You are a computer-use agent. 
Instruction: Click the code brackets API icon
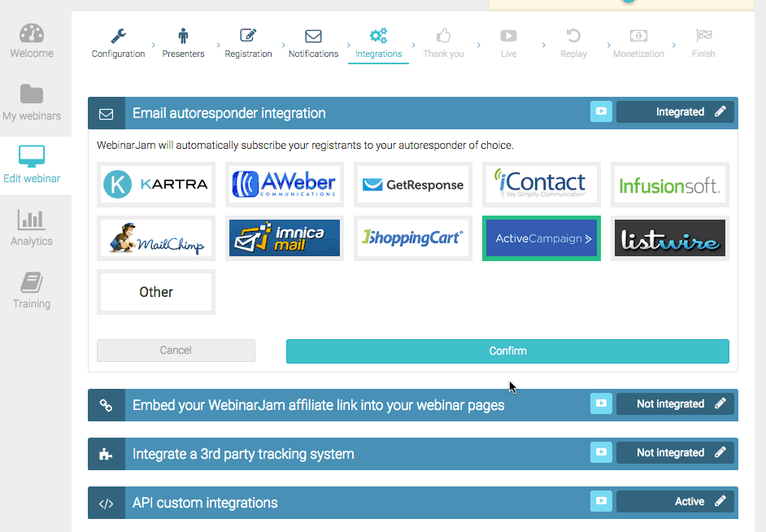pyautogui.click(x=106, y=504)
